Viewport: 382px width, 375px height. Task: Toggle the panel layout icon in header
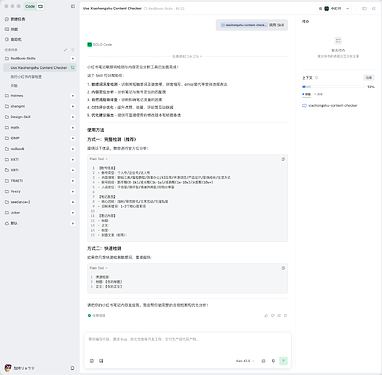[x=364, y=8]
